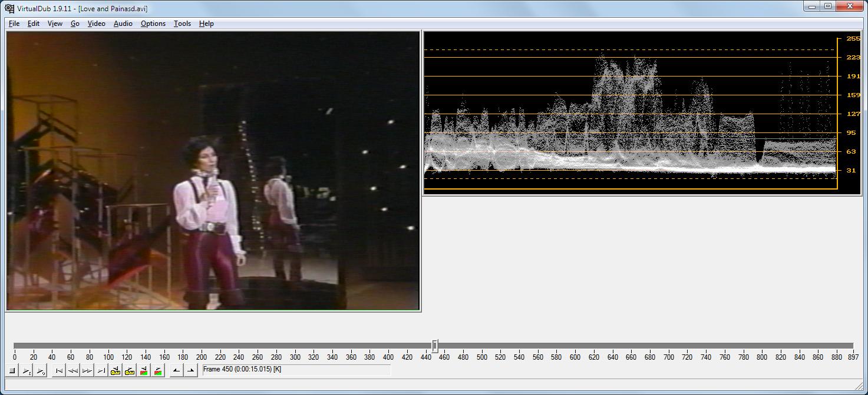The height and width of the screenshot is (395, 868).
Task: Open the File menu
Action: [x=14, y=24]
